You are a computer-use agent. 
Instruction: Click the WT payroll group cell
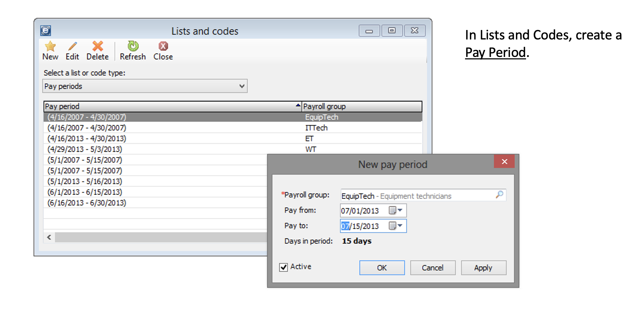point(311,149)
